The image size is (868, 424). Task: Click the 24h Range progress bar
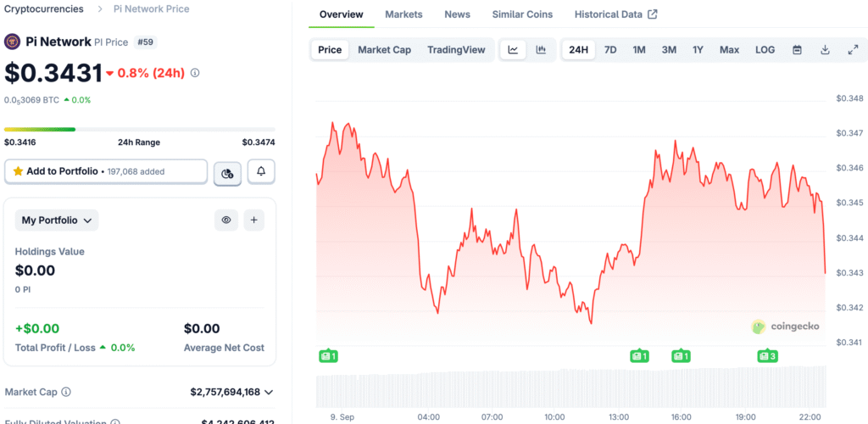pos(140,130)
